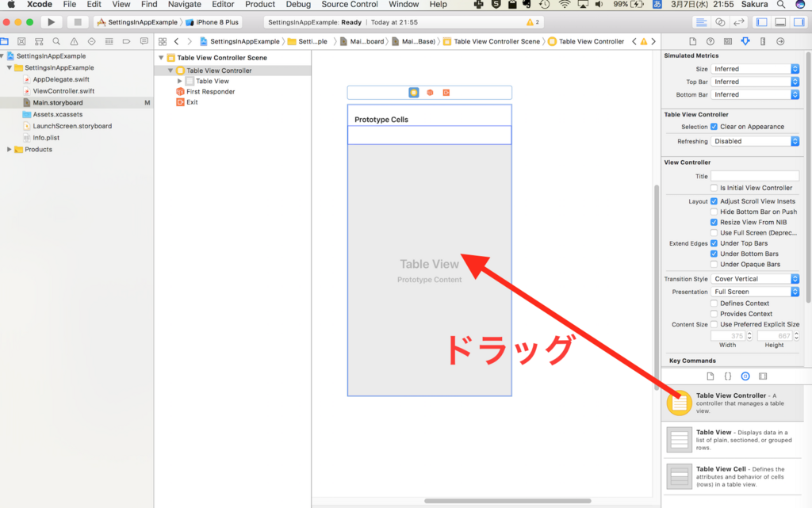This screenshot has width=812, height=508.
Task: Show the Assistant editor
Action: (x=720, y=22)
